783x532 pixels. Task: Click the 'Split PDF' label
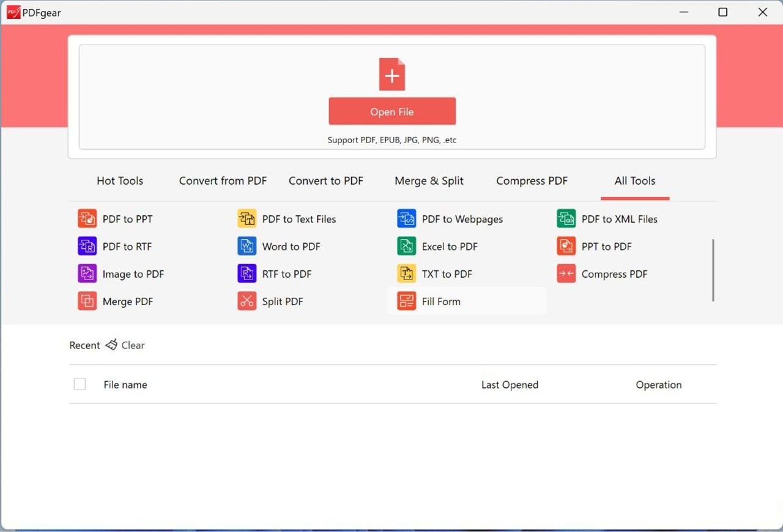(283, 301)
